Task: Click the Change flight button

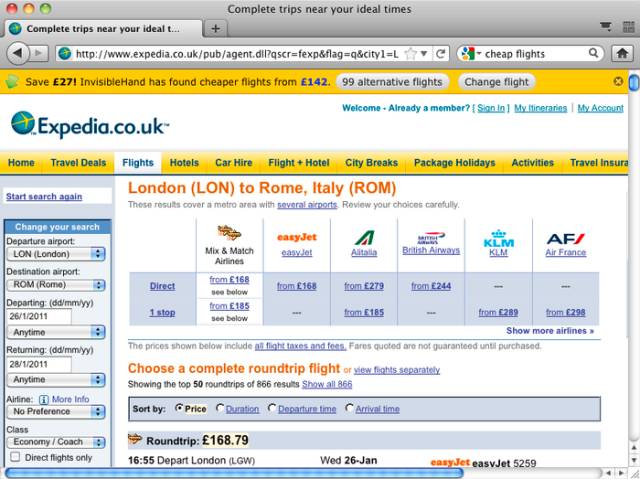Action: (496, 82)
